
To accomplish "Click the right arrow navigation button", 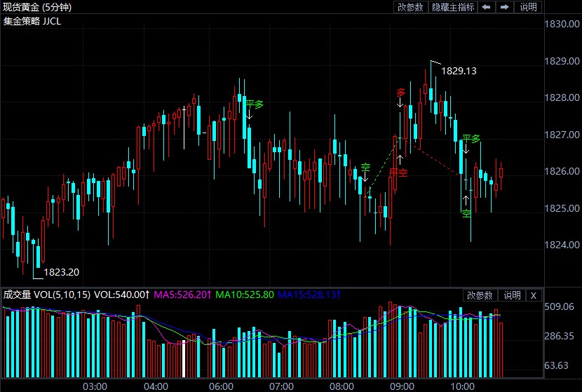I will click(504, 7).
